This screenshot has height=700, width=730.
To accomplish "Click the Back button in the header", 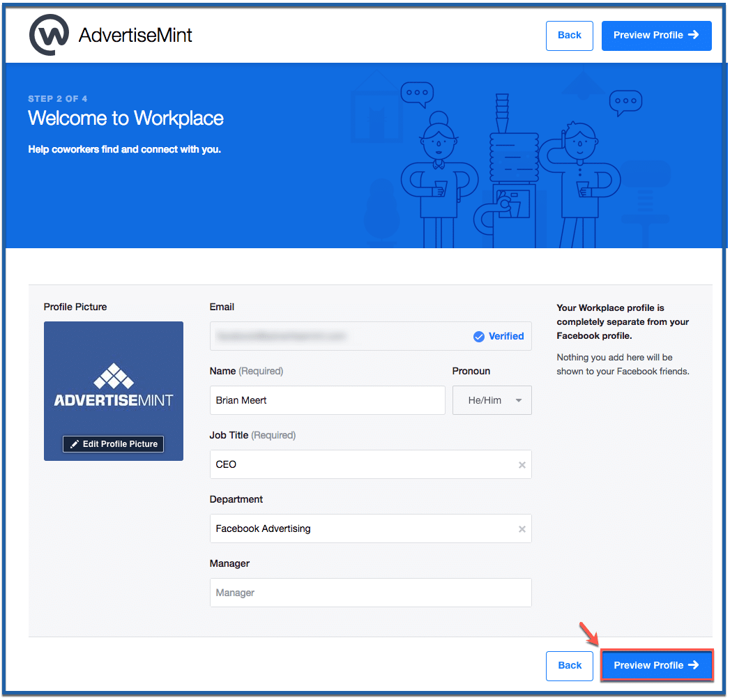I will (x=569, y=35).
